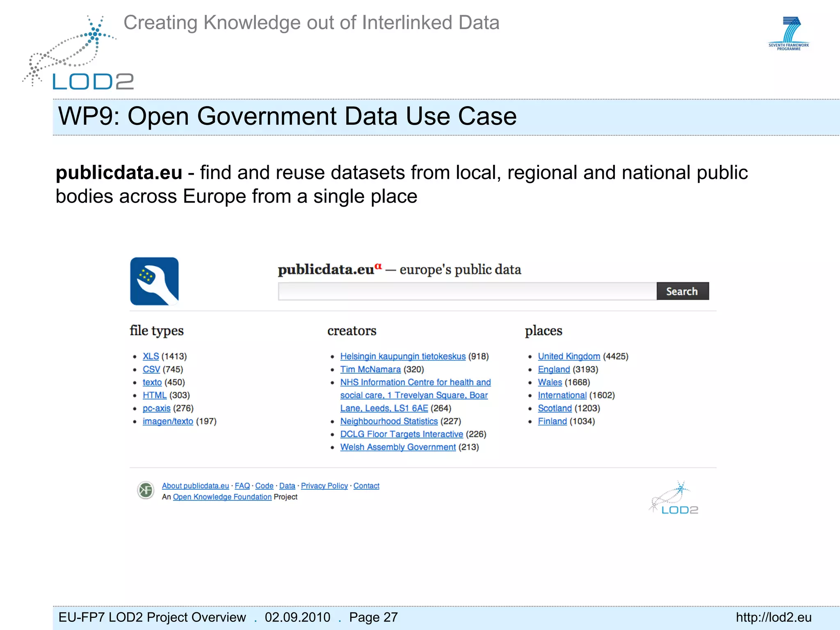Screen dimensions: 840x630
Task: Click 'EU-FP7 LOD2 Project Overview' footer text
Action: tap(152, 617)
